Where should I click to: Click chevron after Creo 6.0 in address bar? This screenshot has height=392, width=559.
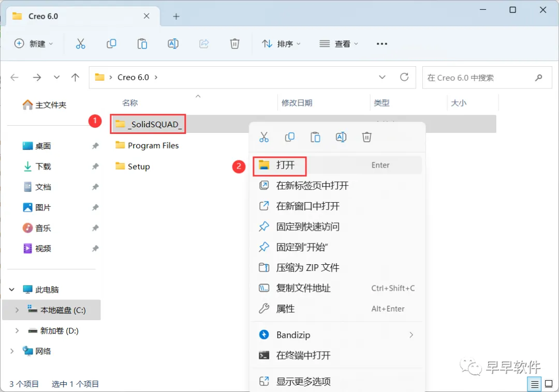(156, 77)
